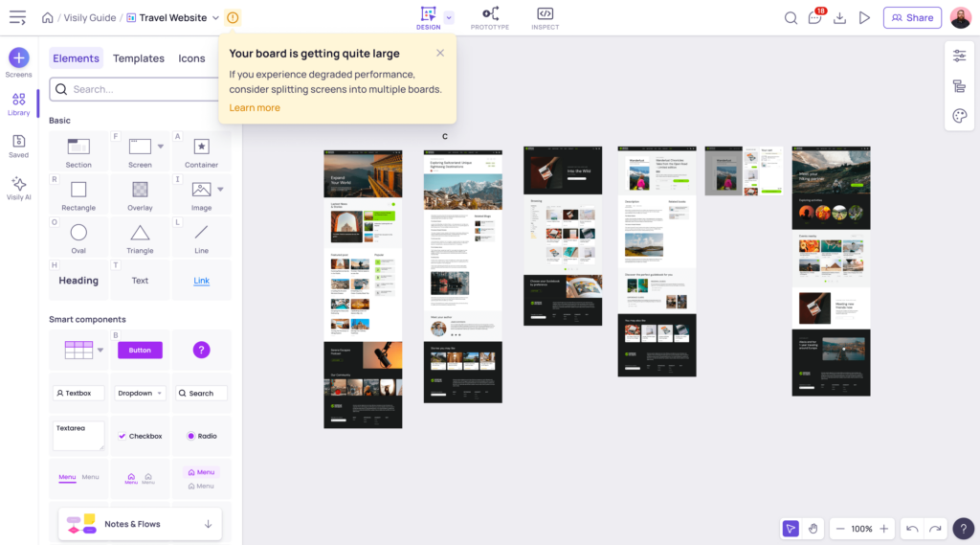This screenshot has width=980, height=545.
Task: Click the board size warning icon
Action: coord(233,17)
